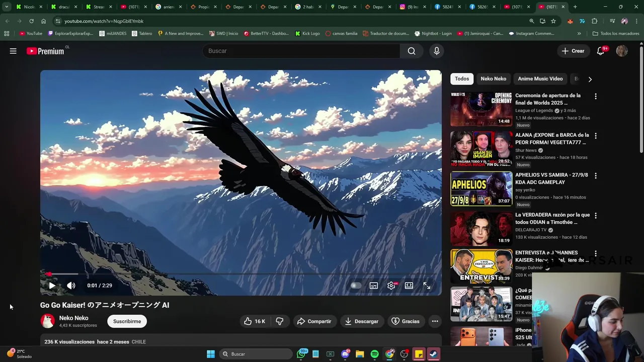Open the notifications bell
Screen dimensions: 644x362
[x=601, y=51]
